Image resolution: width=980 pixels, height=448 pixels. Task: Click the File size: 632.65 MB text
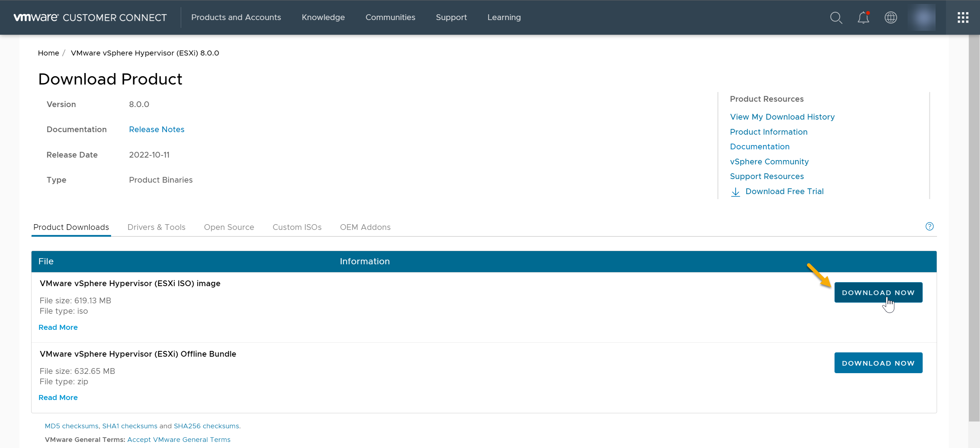[x=77, y=371]
